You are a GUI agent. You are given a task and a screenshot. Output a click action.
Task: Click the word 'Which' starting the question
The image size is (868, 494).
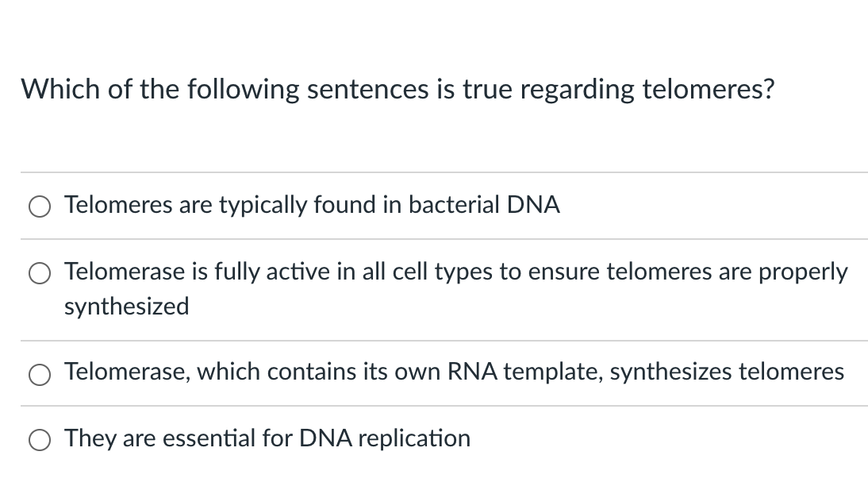coord(60,90)
